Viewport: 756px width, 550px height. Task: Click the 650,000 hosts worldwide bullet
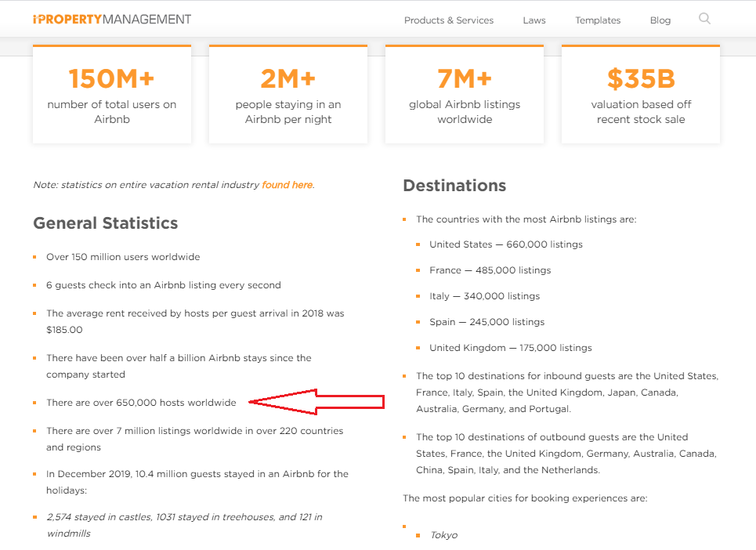141,402
